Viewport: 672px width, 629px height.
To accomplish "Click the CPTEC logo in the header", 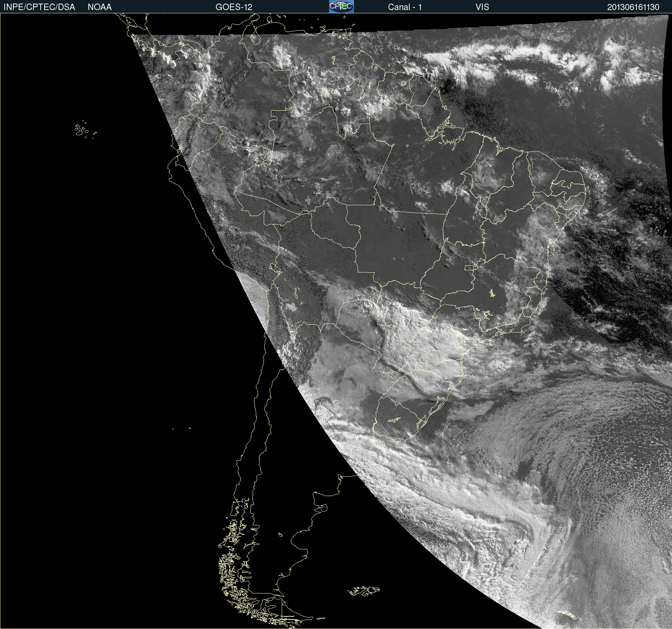I will (x=341, y=6).
